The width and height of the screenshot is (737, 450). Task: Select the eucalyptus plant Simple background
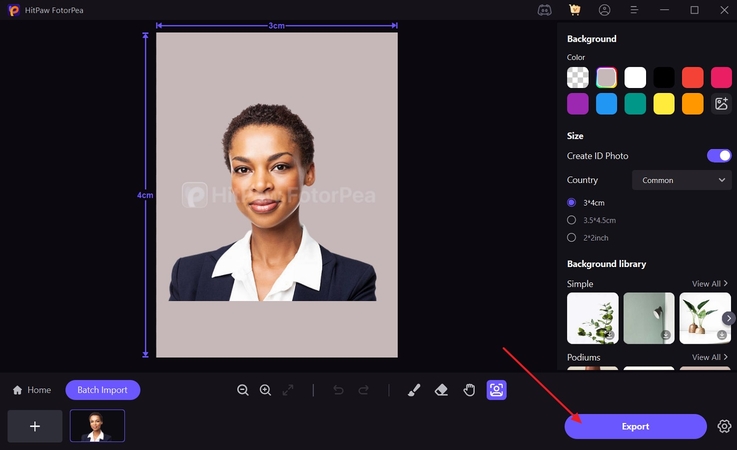pos(593,318)
